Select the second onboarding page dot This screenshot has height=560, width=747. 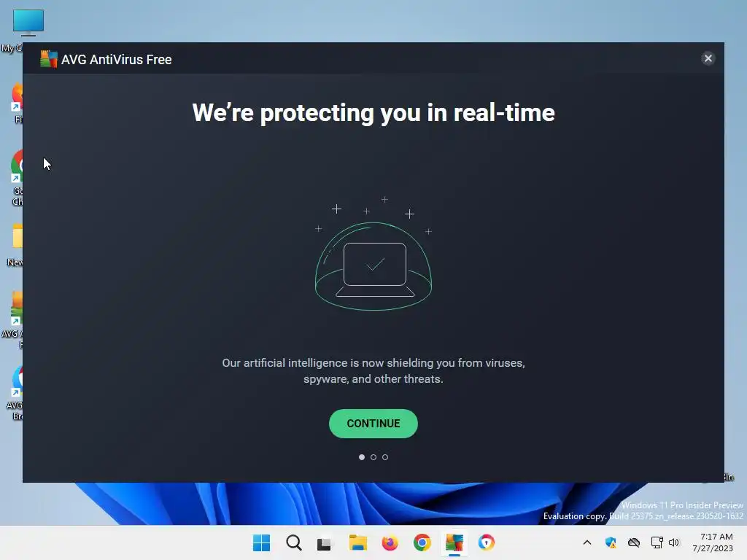point(373,457)
